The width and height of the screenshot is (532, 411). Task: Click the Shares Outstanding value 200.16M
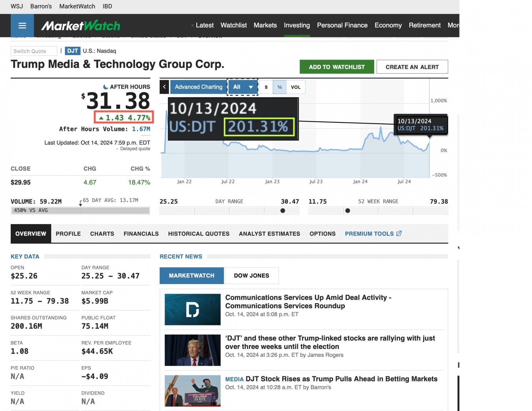tap(26, 326)
